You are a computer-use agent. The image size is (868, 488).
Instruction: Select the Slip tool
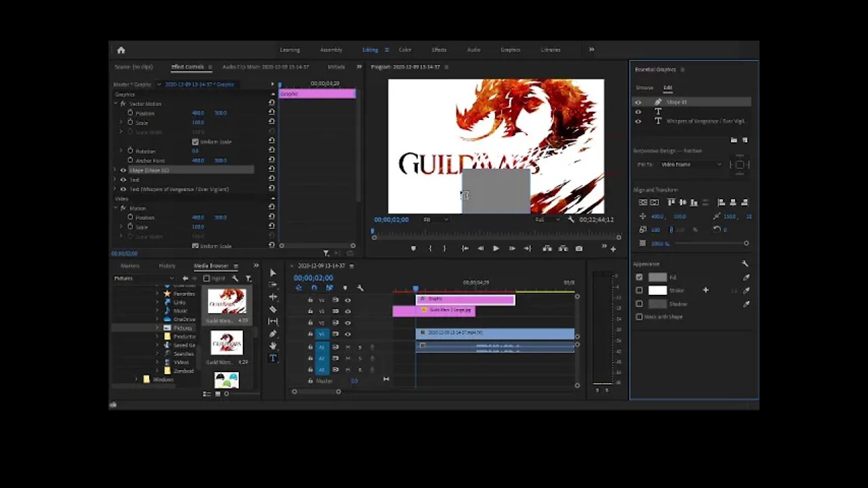pyautogui.click(x=273, y=321)
